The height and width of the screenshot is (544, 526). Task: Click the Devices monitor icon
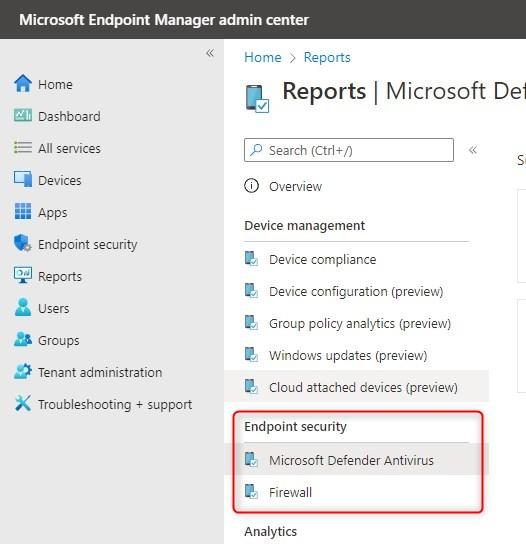point(23,179)
